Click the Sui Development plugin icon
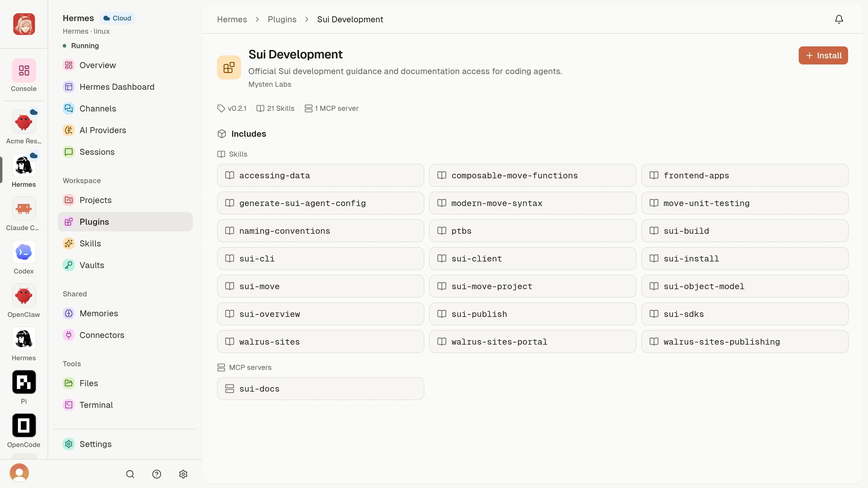868x488 pixels. point(229,67)
